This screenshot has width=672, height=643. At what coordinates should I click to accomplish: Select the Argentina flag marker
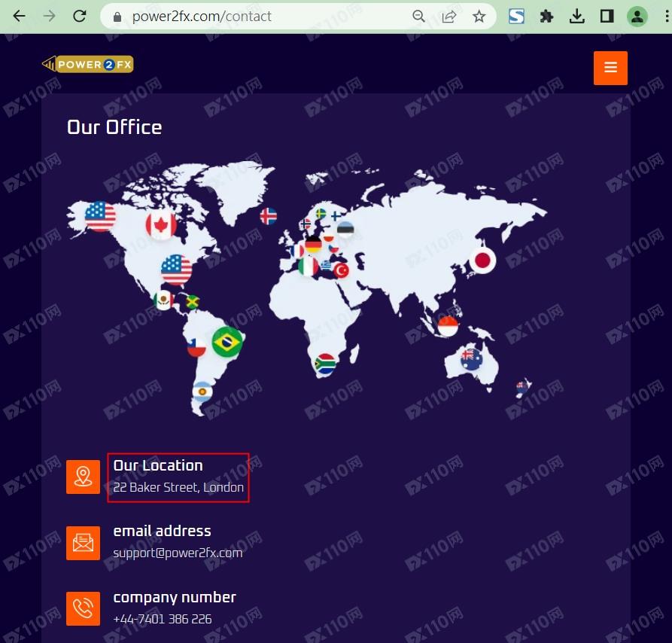point(202,392)
